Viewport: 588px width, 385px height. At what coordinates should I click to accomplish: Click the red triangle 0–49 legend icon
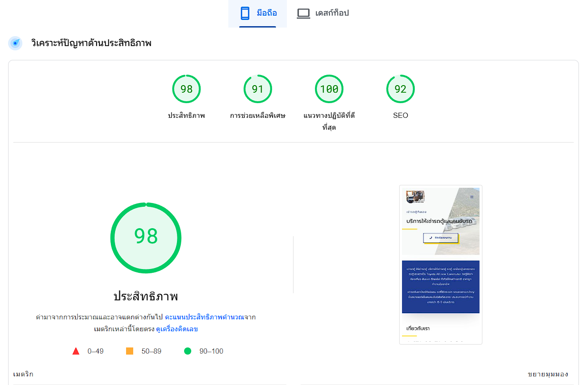pyautogui.click(x=76, y=351)
